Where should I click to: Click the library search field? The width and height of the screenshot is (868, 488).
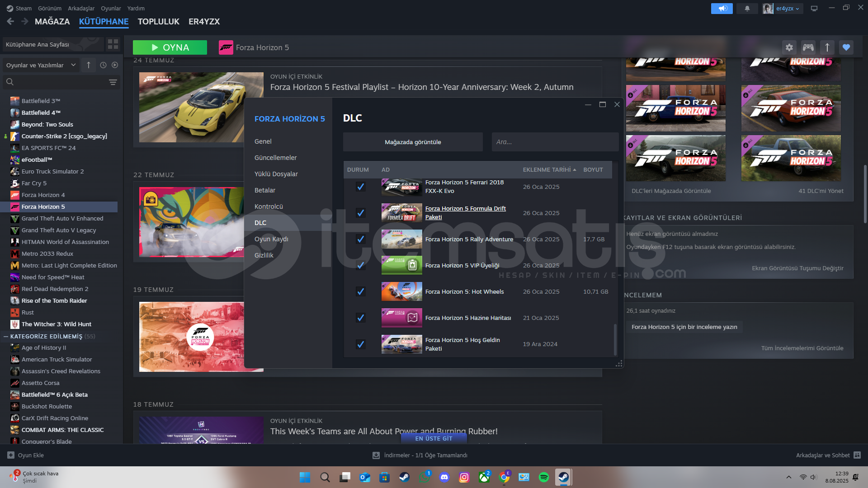point(57,82)
